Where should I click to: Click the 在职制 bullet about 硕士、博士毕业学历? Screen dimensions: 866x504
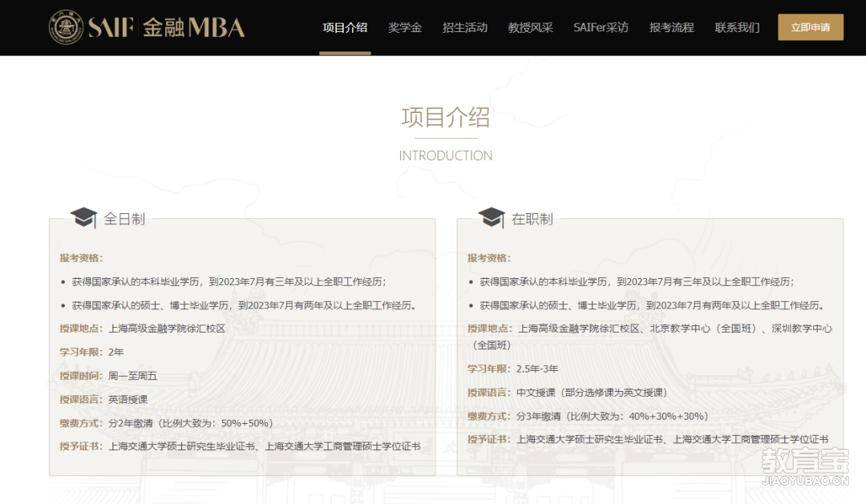coord(652,305)
